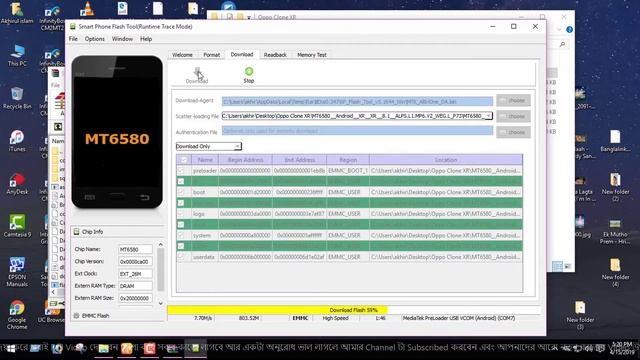Switch to the Format tab
The image size is (640, 360).
[x=211, y=55]
